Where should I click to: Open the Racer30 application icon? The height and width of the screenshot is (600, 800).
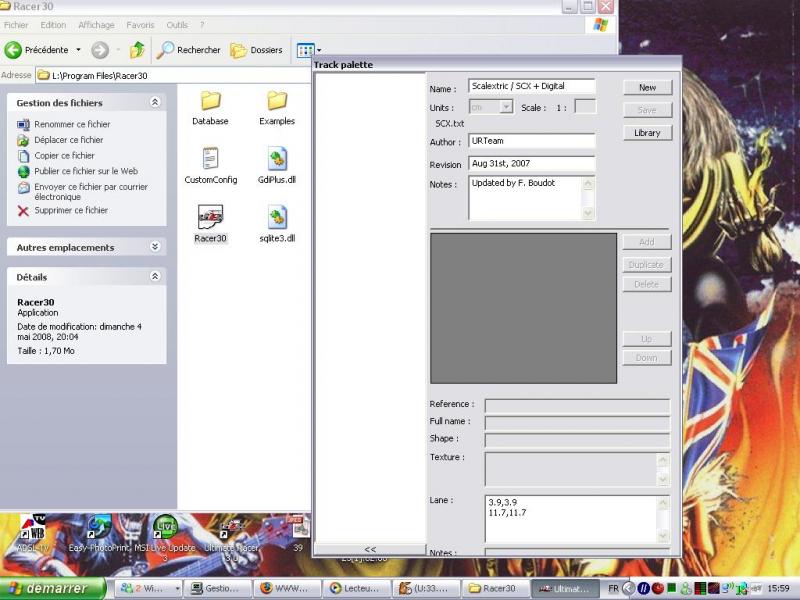point(210,217)
